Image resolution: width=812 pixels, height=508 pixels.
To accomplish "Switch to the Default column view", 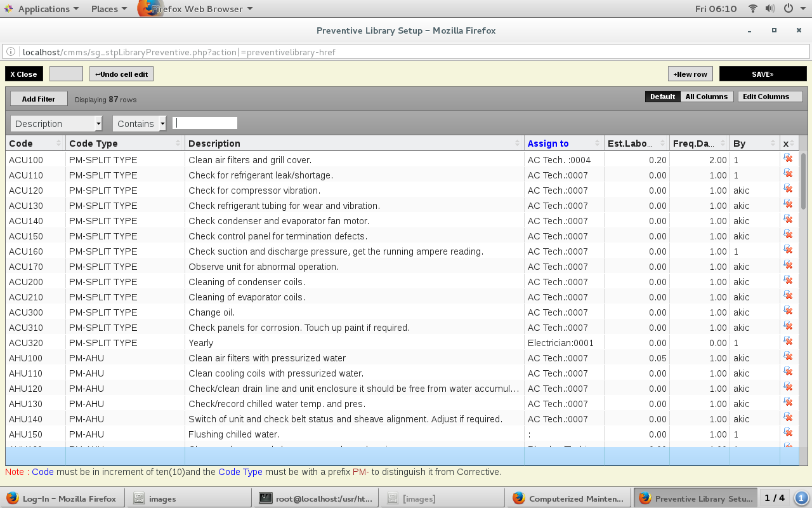I will pyautogui.click(x=662, y=97).
